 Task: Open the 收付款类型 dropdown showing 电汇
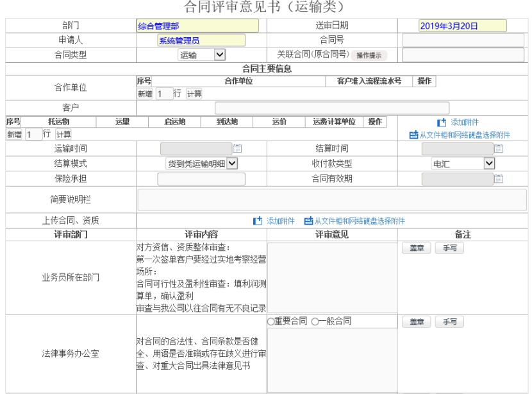tap(489, 164)
